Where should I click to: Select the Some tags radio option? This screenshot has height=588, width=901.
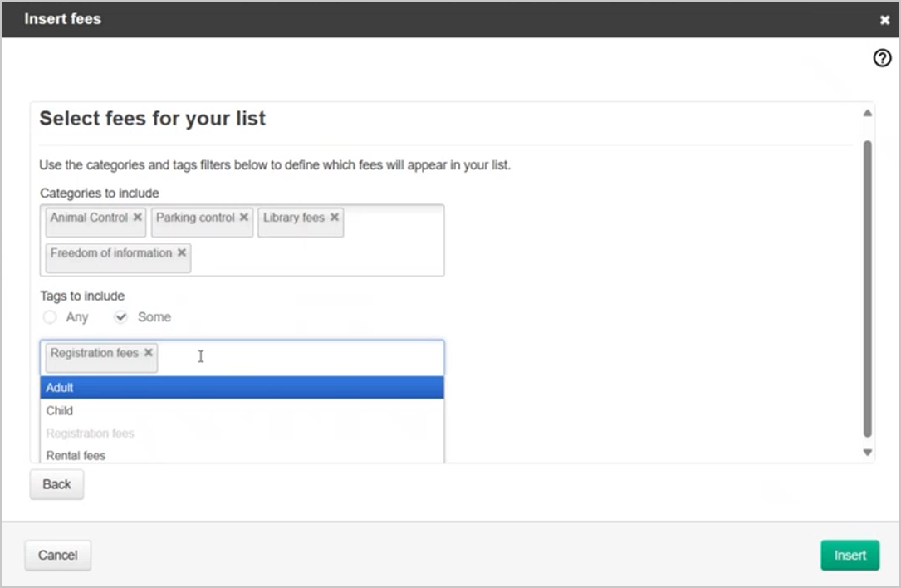121,317
